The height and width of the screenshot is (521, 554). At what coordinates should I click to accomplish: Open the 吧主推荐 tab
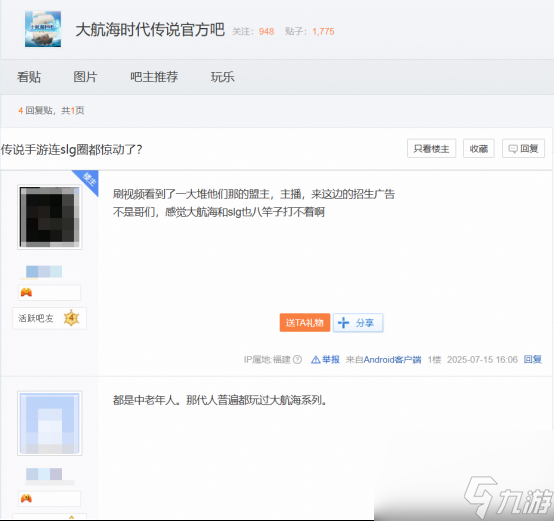pyautogui.click(x=154, y=77)
